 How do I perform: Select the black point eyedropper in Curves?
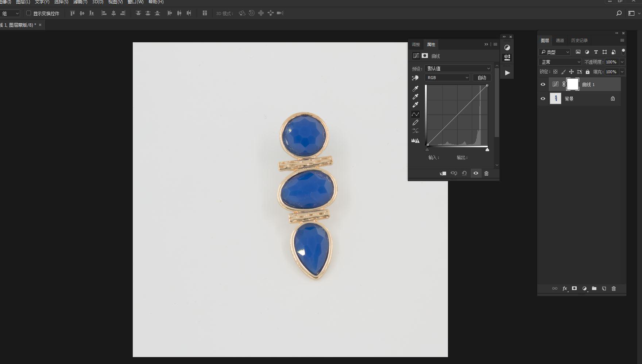point(415,89)
